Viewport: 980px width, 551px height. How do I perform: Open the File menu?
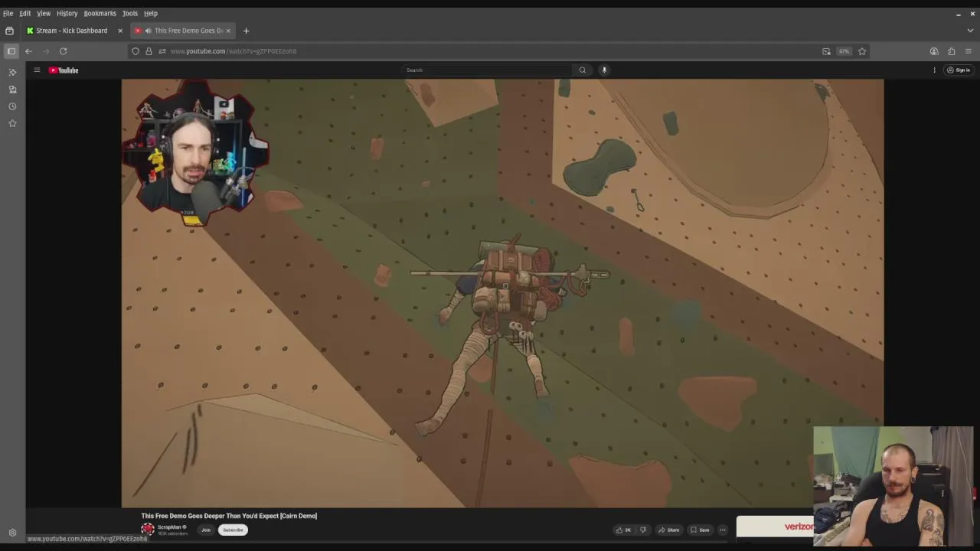click(8, 13)
